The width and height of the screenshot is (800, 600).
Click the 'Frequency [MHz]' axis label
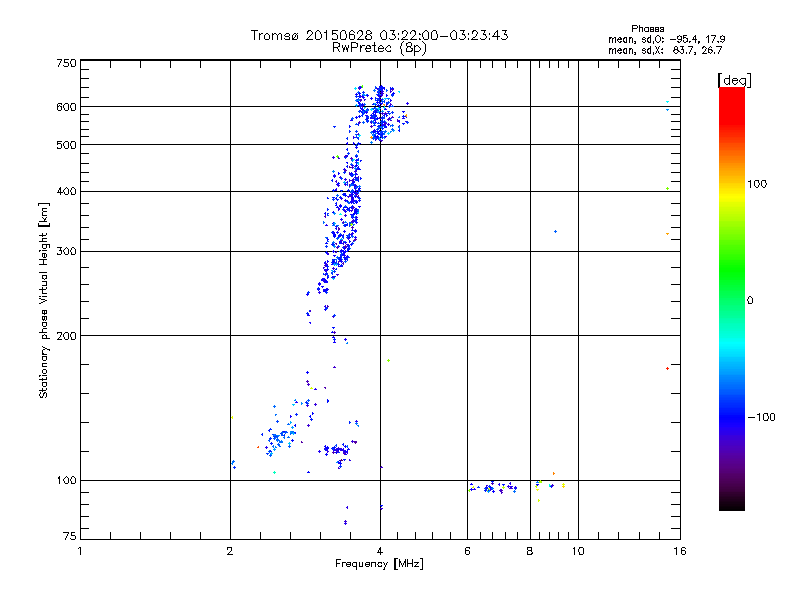tap(379, 564)
